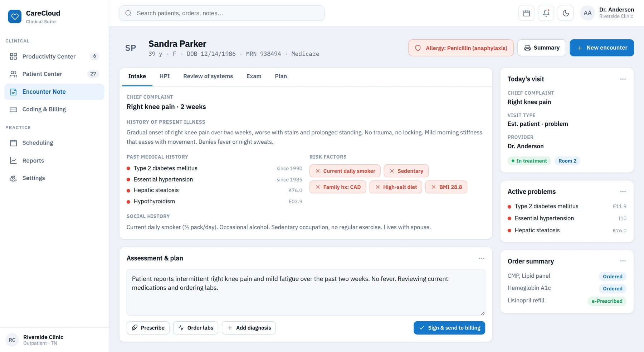Click Add diagnosis button
This screenshot has height=352, width=644.
[249, 328]
